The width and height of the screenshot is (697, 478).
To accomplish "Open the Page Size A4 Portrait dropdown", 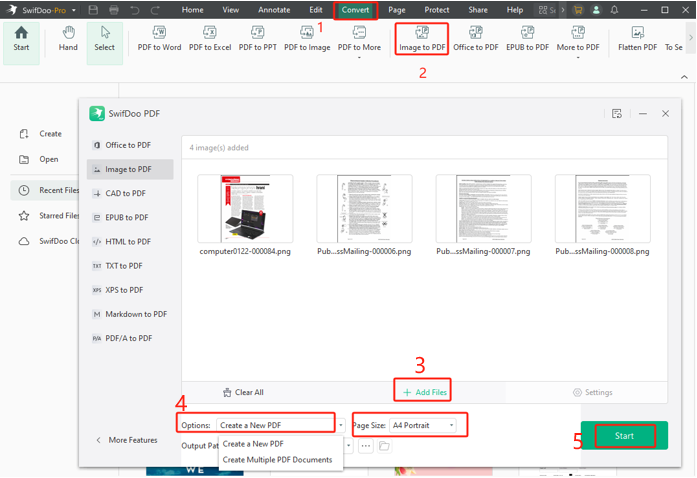I will 423,425.
